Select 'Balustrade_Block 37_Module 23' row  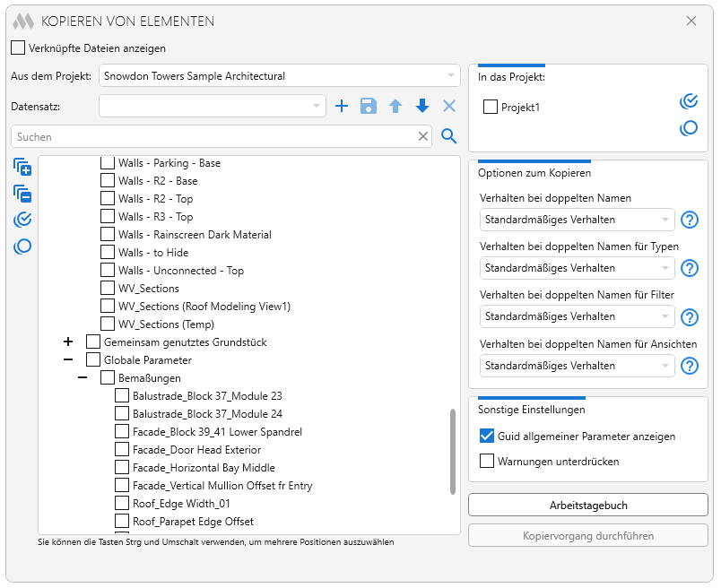click(x=207, y=396)
